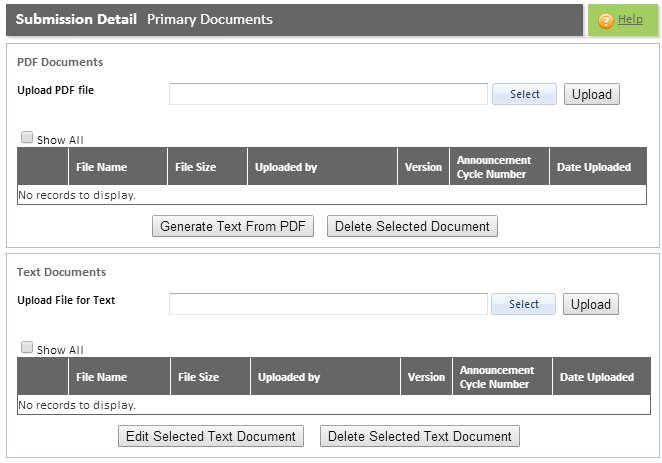Viewport: 662px width, 463px height.
Task: Sort PDF table by Version header
Action: click(423, 167)
